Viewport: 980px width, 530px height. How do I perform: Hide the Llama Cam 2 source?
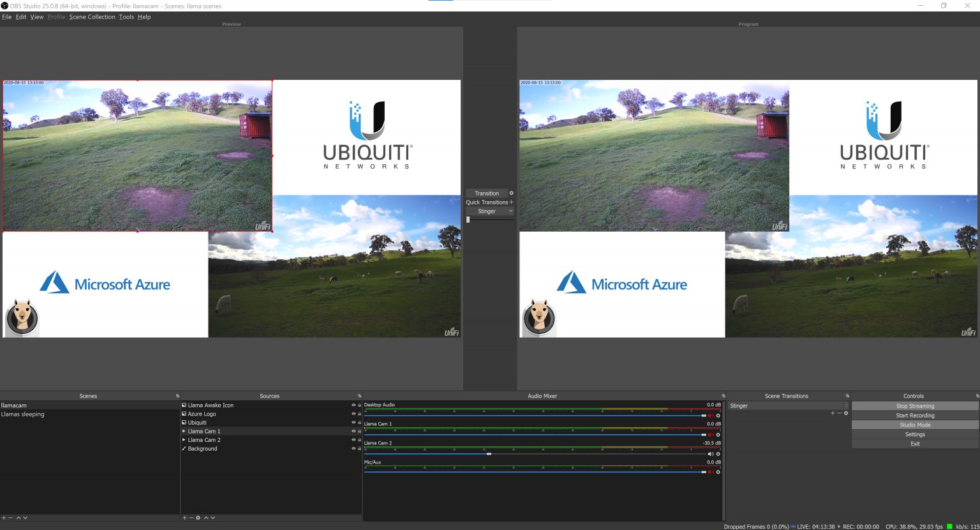point(353,439)
